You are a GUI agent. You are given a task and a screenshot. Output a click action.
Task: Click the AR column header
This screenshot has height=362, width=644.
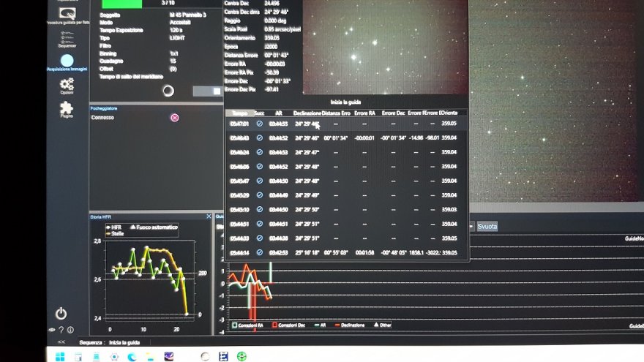coord(278,113)
